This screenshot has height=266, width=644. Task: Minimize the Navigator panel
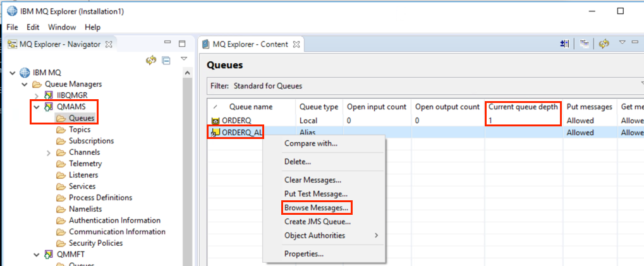(x=167, y=42)
